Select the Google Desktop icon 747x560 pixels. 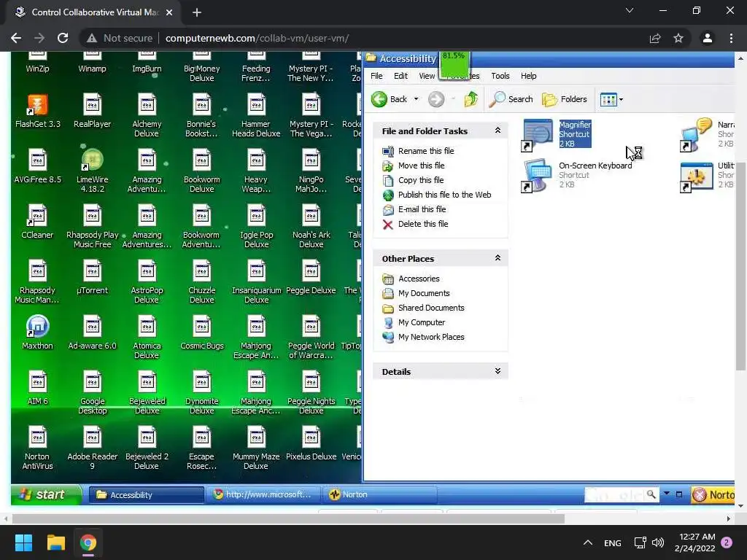tap(92, 393)
